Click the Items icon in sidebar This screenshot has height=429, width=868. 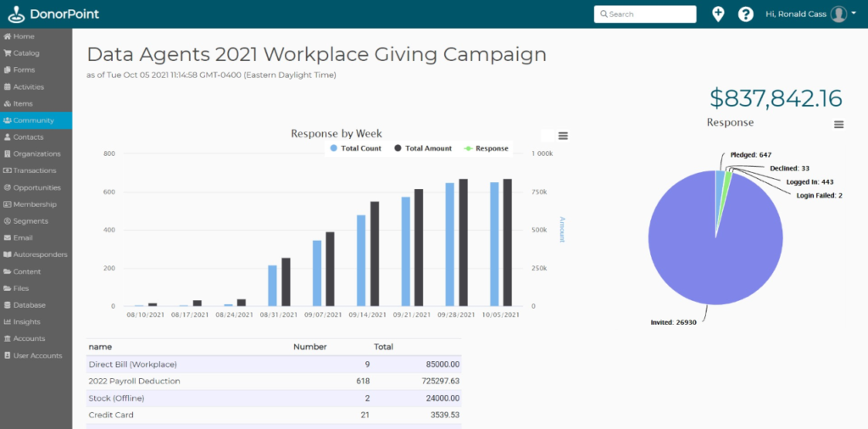pos(7,103)
